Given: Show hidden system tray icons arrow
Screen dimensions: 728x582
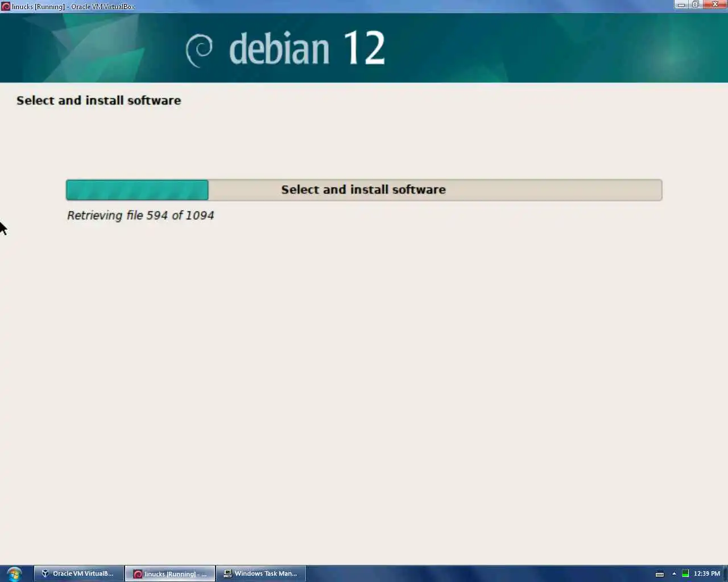Looking at the screenshot, I should point(674,573).
